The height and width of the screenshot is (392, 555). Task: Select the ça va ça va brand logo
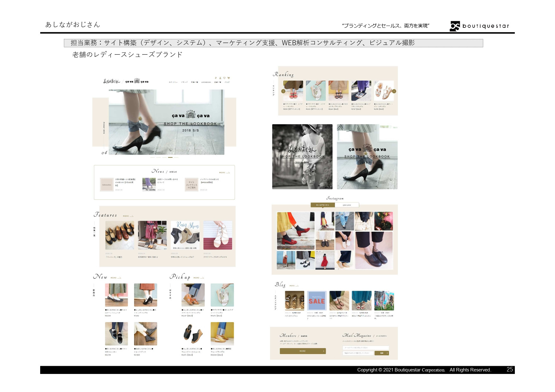click(x=138, y=81)
